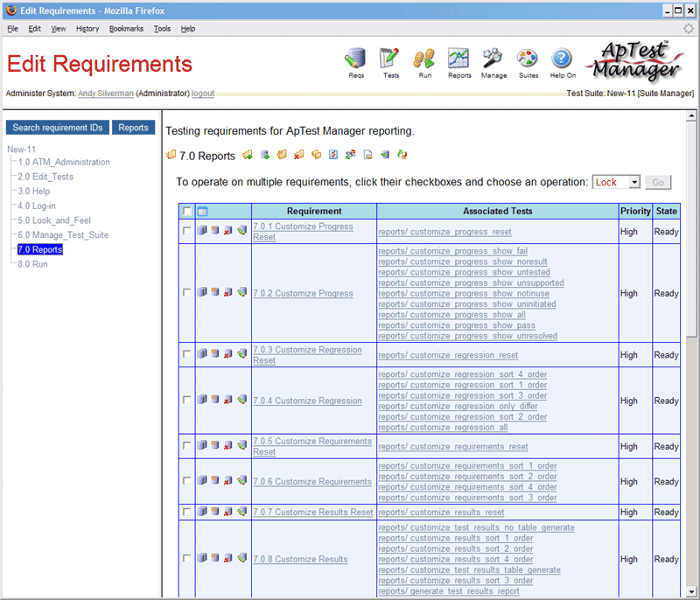Open the Bookmarks menu
This screenshot has height=600, width=700.
(126, 29)
